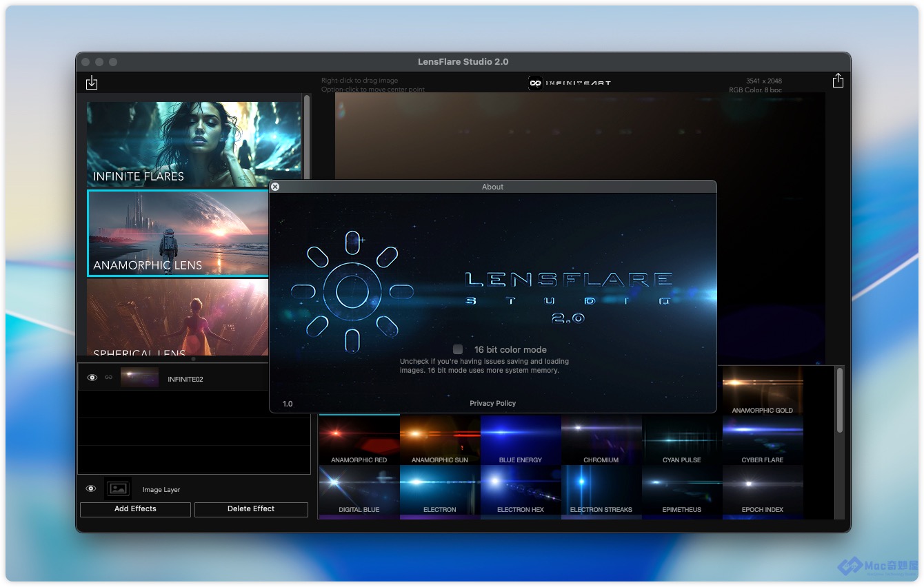Click the InfiniteArt infinity logo
The image size is (924, 587).
(x=535, y=83)
